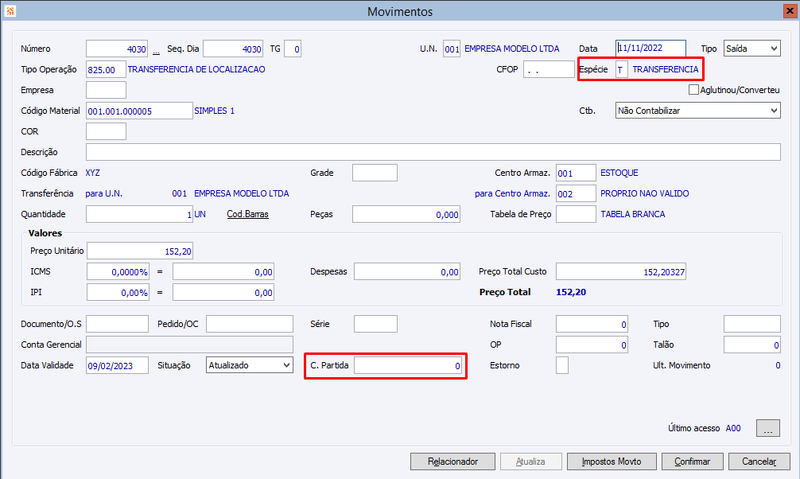Click the Documento/O.S field
This screenshot has height=479, width=800.
tap(117, 324)
